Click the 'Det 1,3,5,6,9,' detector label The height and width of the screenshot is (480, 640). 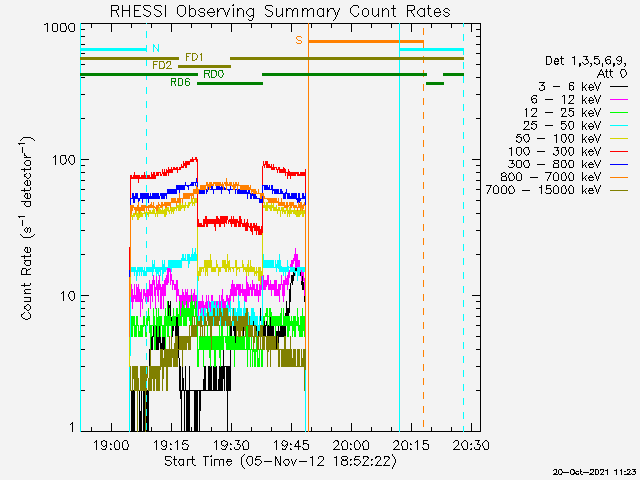[x=586, y=61]
